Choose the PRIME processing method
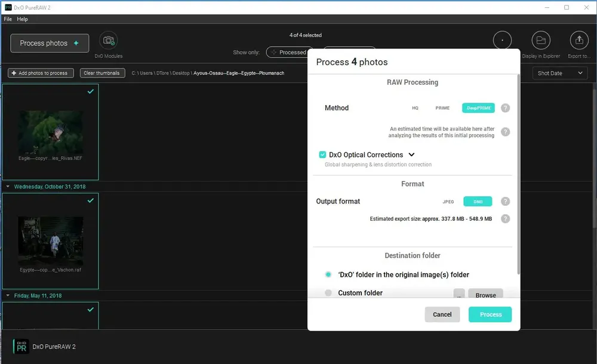Image resolution: width=597 pixels, height=364 pixels. [442, 108]
